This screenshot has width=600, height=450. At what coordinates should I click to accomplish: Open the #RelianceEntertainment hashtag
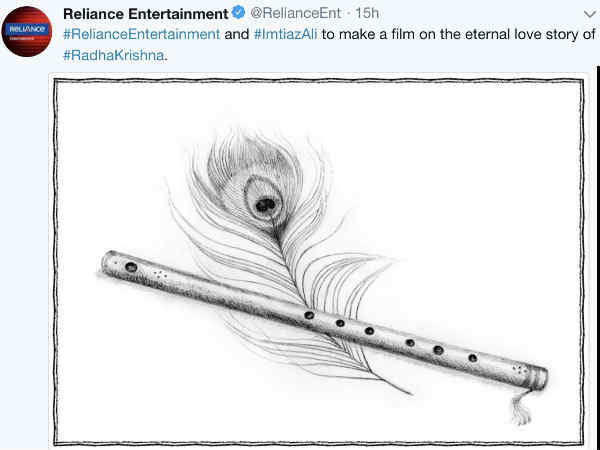point(142,34)
